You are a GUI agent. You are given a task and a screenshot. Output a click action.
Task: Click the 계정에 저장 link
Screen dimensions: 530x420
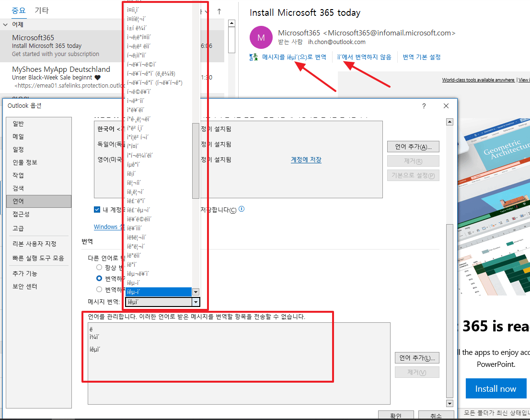[x=306, y=159]
